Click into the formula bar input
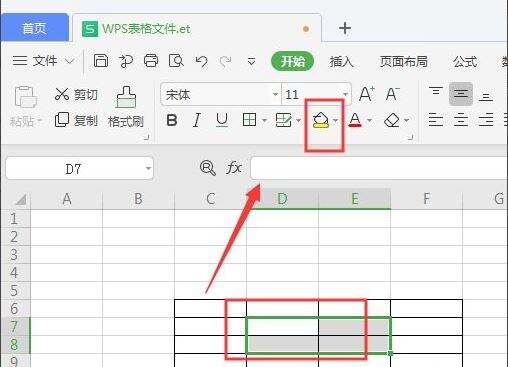Screen dimensions: 508x367 tap(379, 168)
